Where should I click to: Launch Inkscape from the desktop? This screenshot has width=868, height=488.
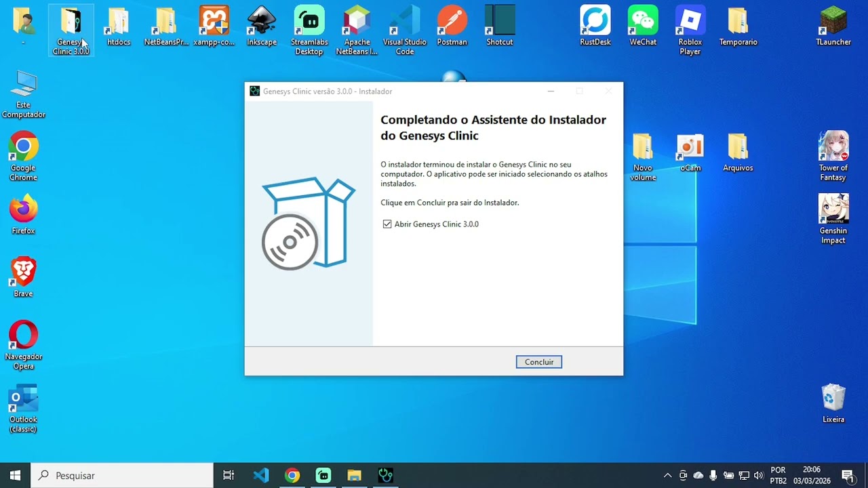pyautogui.click(x=262, y=27)
